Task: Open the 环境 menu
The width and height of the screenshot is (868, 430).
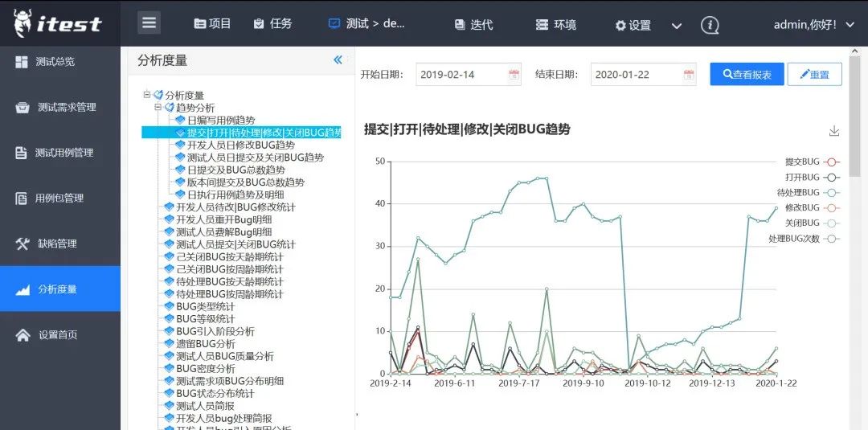Action: (556, 24)
